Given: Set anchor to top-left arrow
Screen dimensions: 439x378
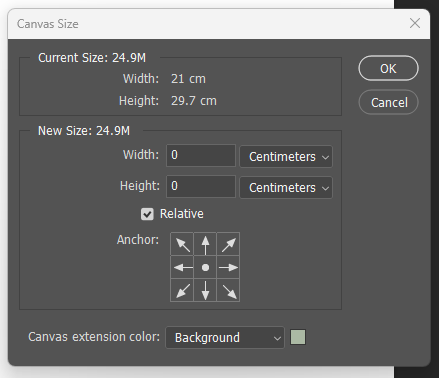Looking at the screenshot, I should [182, 244].
